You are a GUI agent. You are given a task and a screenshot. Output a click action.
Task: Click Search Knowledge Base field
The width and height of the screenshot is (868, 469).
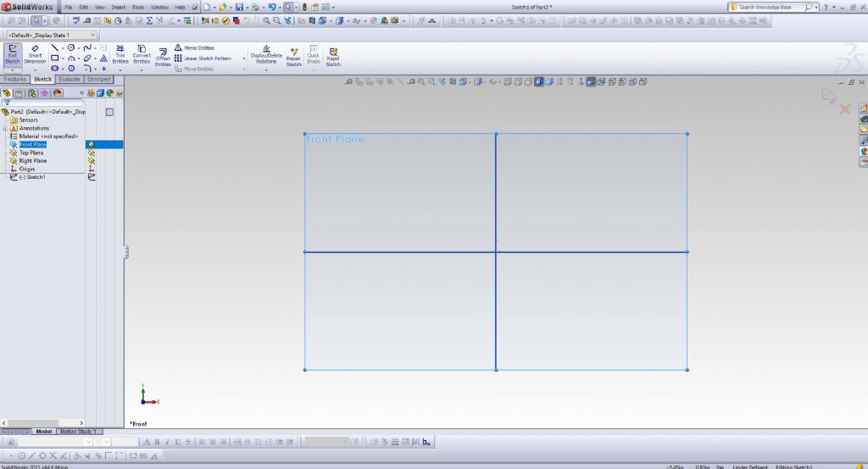click(772, 7)
